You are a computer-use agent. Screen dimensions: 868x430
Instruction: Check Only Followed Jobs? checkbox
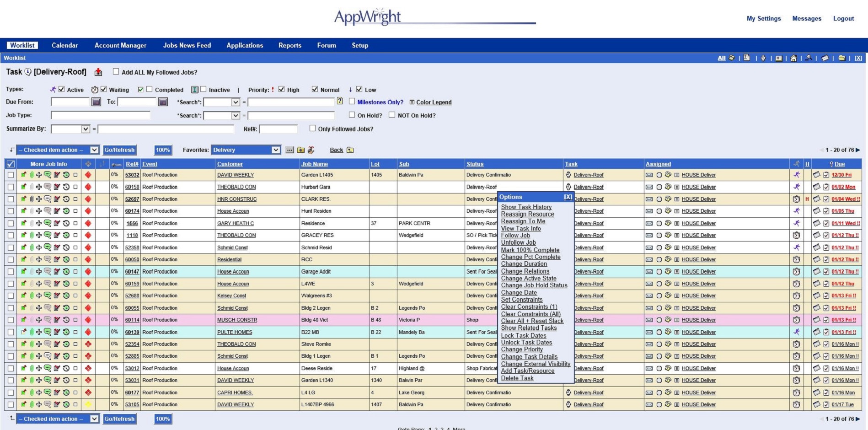tap(312, 129)
